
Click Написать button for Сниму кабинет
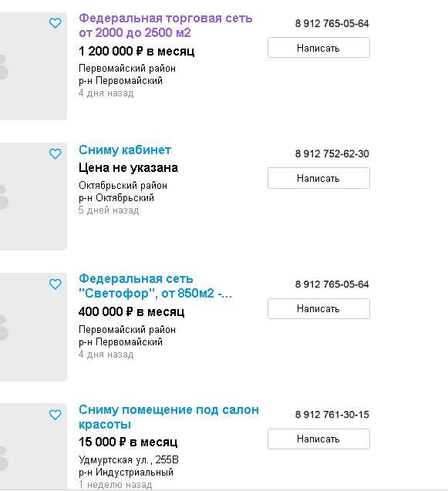point(318,178)
